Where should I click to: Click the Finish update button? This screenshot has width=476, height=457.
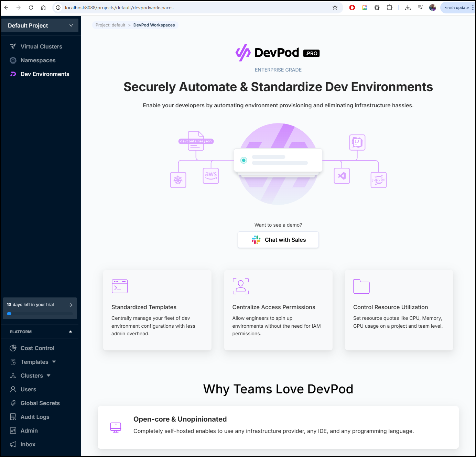tap(456, 8)
